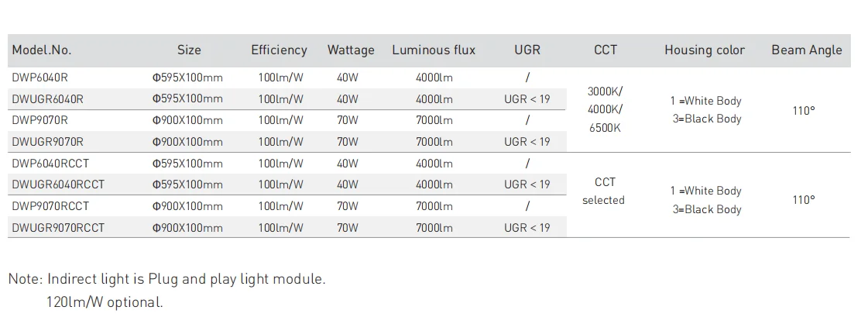Viewport: 868px width, 324px height.
Task: Select the Size column header
Action: coord(189,50)
